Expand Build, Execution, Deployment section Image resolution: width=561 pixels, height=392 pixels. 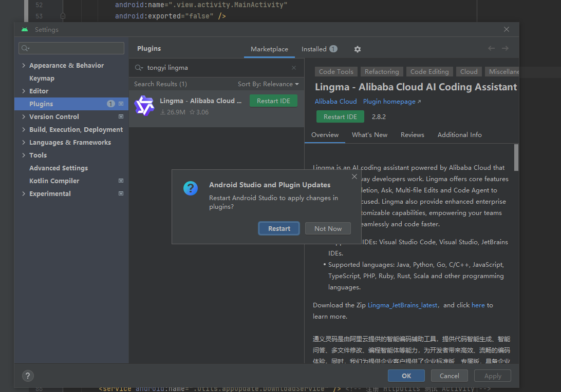coord(24,130)
